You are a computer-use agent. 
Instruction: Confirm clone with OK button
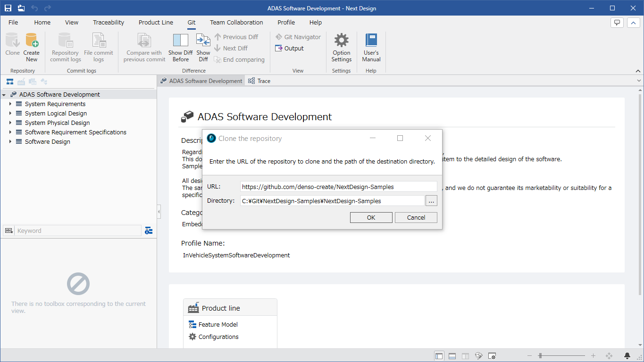[371, 217]
